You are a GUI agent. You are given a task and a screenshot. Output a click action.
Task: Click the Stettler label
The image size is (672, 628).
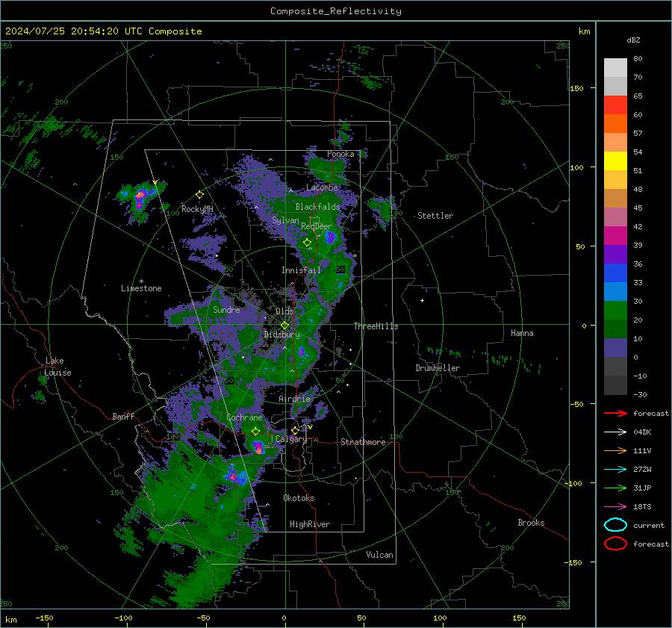(x=435, y=216)
